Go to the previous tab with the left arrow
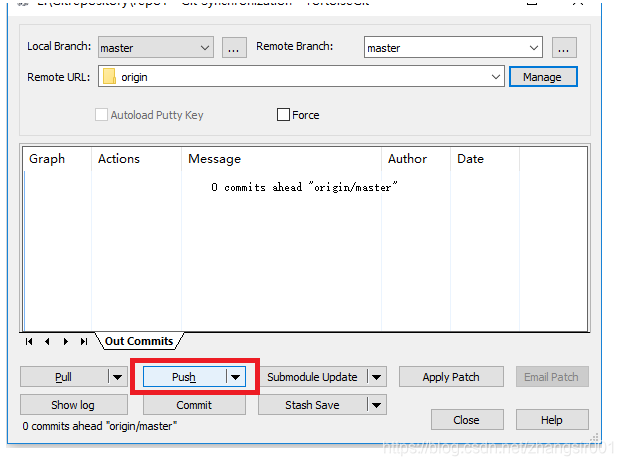623x466 pixels. (x=47, y=341)
